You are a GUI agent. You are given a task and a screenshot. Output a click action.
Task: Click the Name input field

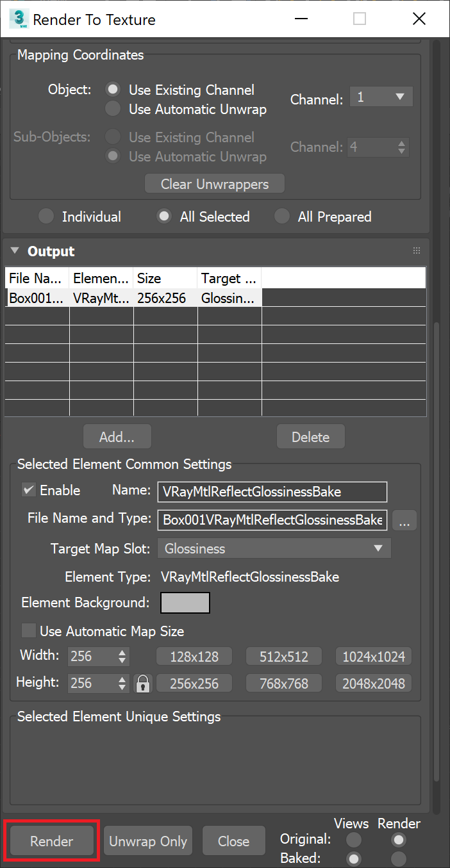point(272,492)
